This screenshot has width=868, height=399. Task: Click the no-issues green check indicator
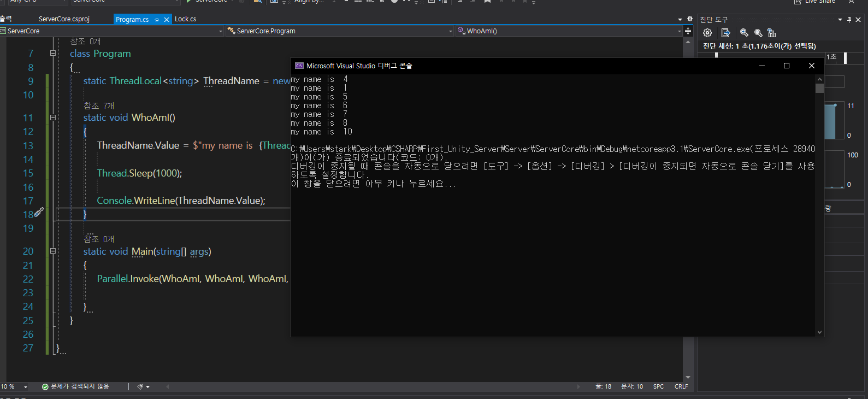(x=45, y=386)
